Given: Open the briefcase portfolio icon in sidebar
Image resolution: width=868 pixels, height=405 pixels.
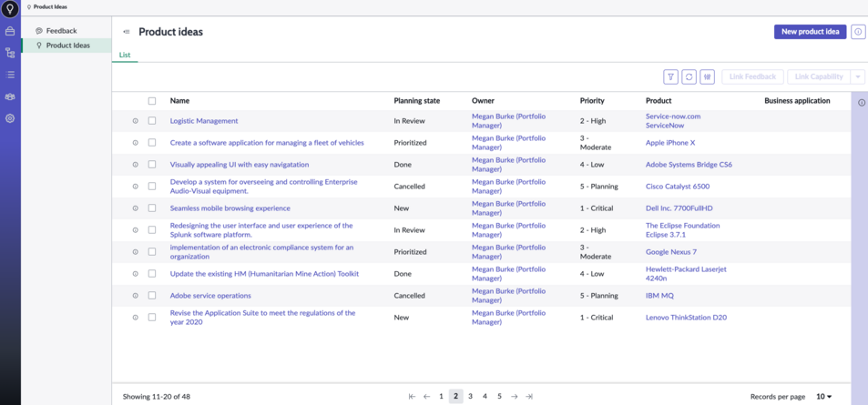Looking at the screenshot, I should click(x=10, y=31).
